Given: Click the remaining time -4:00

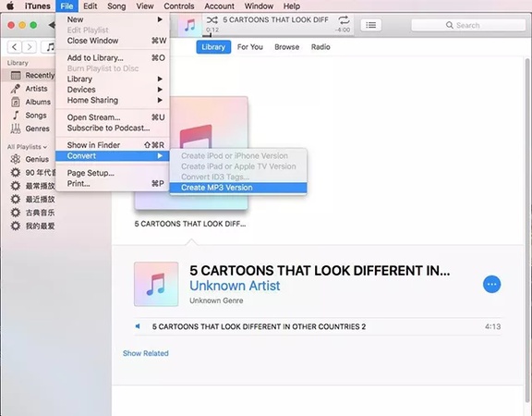Looking at the screenshot, I should coord(343,30).
